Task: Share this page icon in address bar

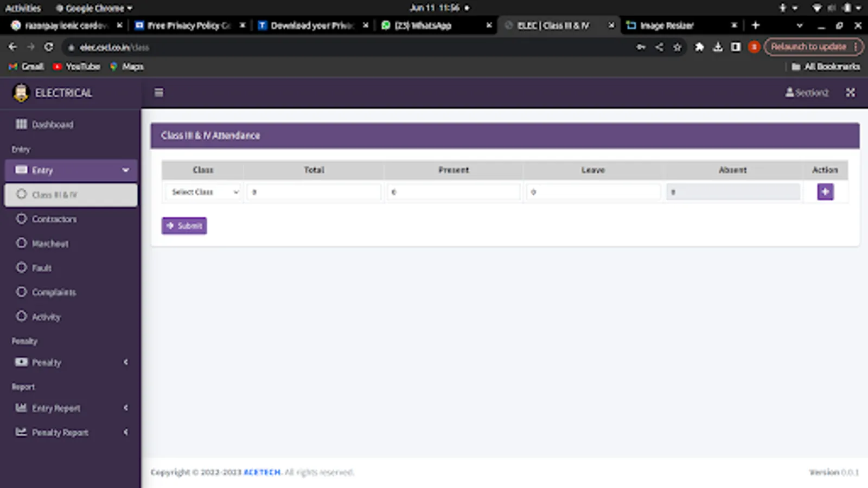Action: 659,47
